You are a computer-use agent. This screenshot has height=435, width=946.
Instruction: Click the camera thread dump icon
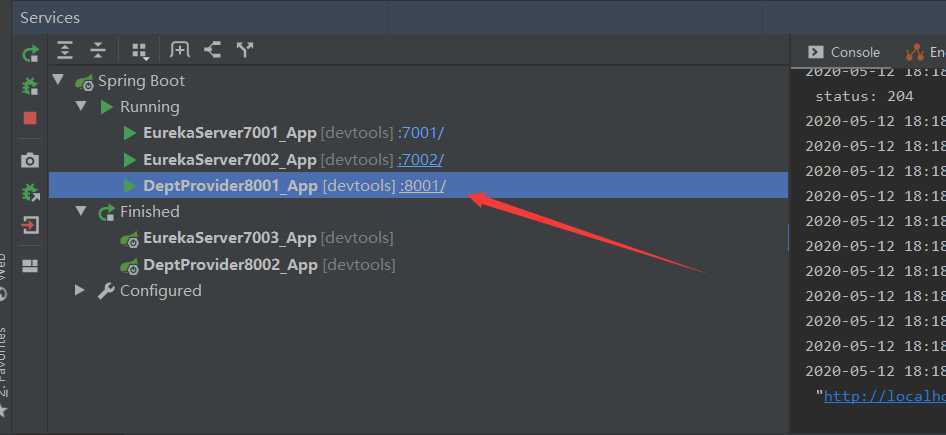click(30, 160)
